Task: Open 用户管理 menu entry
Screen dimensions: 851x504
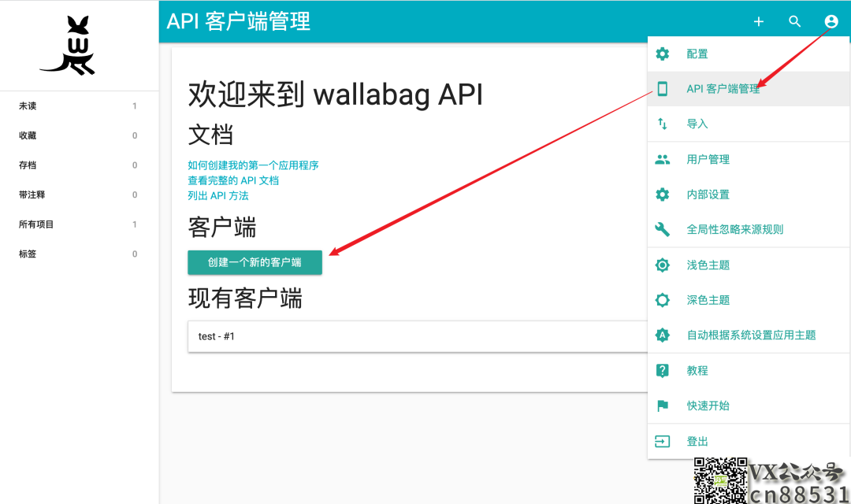Action: tap(749, 160)
